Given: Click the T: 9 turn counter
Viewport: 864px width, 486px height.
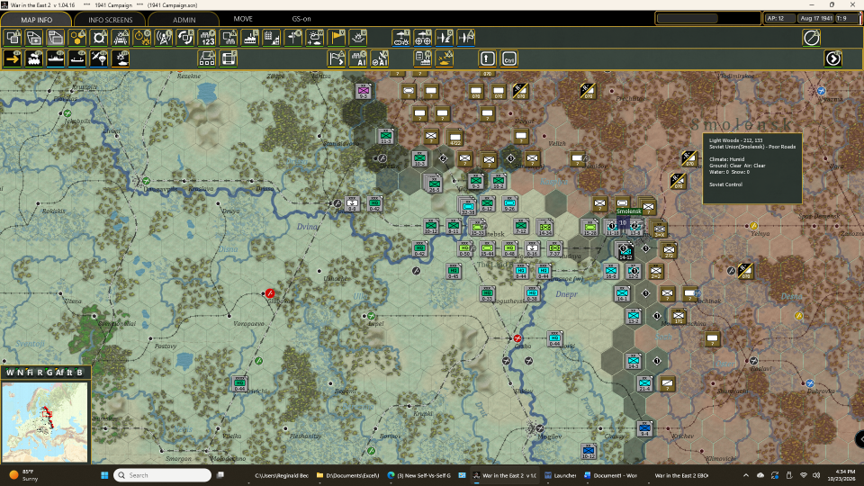Looking at the screenshot, I should coord(846,18).
